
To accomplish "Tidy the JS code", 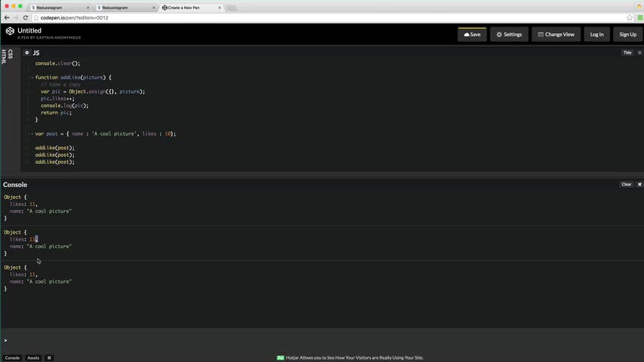I will click(x=627, y=53).
